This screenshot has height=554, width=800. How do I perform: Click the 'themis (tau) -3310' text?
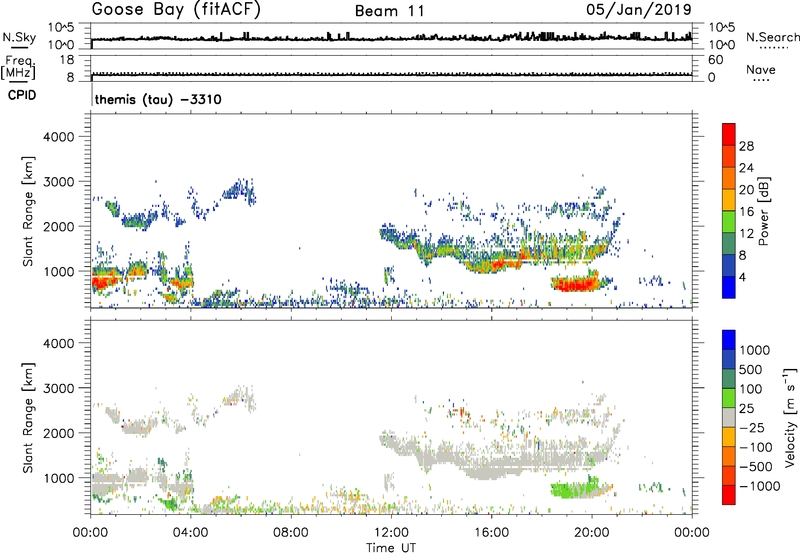158,99
